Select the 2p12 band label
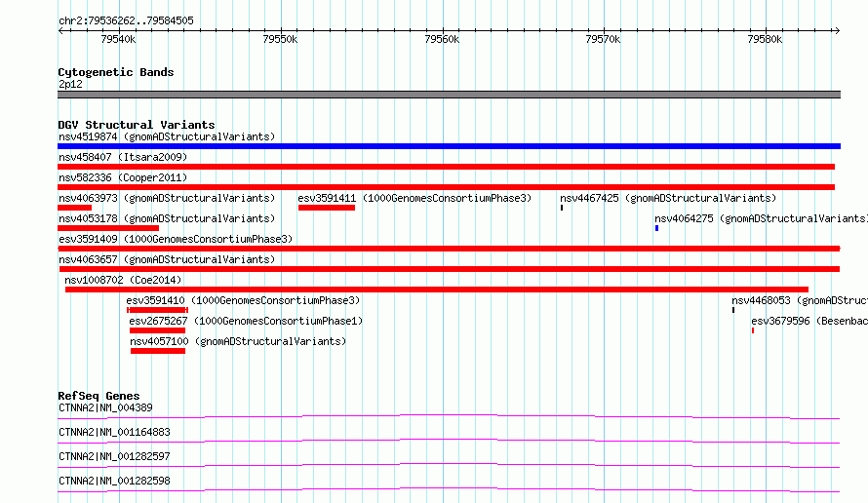Image resolution: width=868 pixels, height=503 pixels. point(70,84)
